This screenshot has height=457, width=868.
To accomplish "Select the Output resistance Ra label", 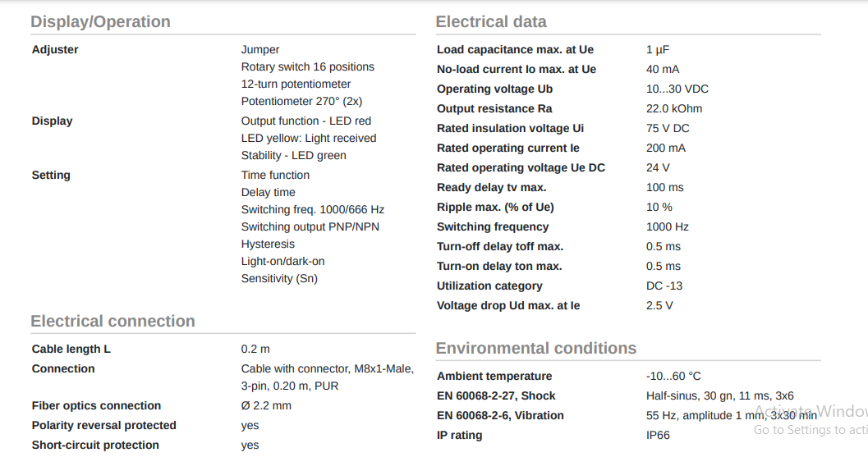I will [494, 109].
